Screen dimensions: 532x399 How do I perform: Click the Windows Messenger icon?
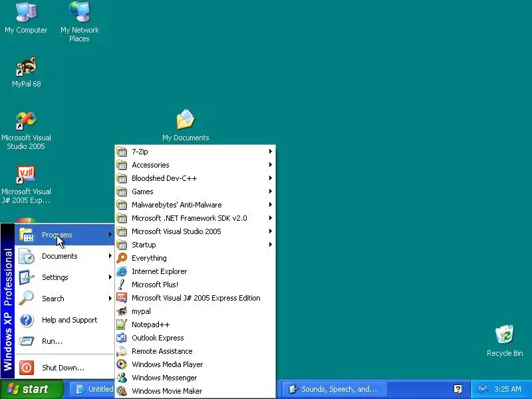[x=122, y=378]
